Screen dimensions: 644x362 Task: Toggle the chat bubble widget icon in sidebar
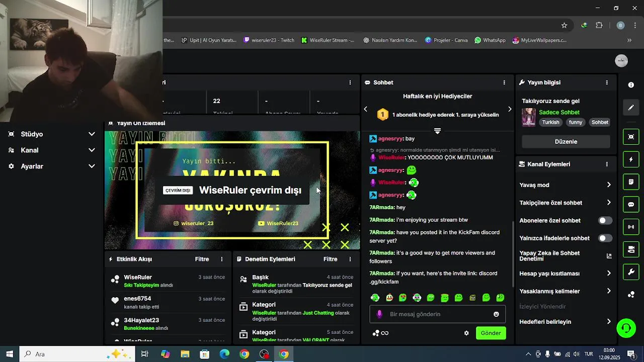(x=631, y=205)
